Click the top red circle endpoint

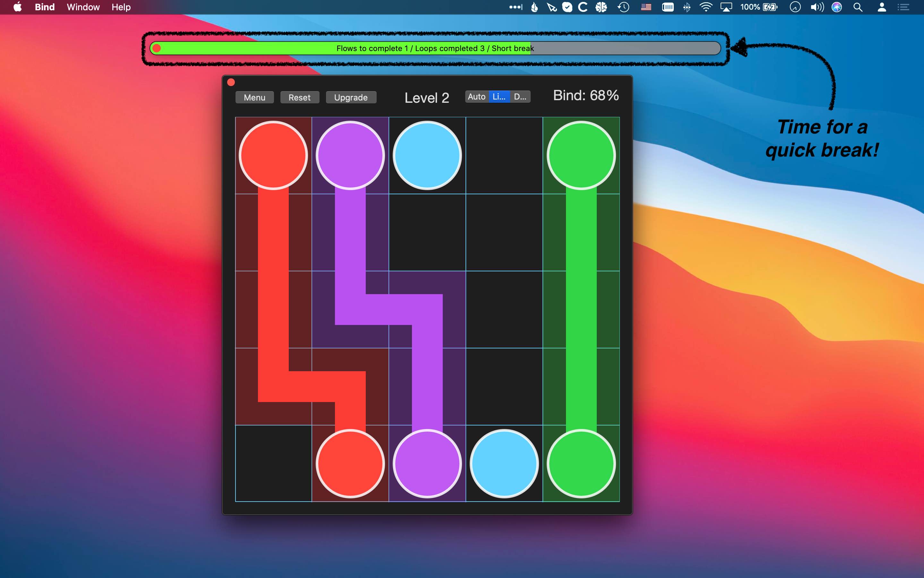(273, 155)
